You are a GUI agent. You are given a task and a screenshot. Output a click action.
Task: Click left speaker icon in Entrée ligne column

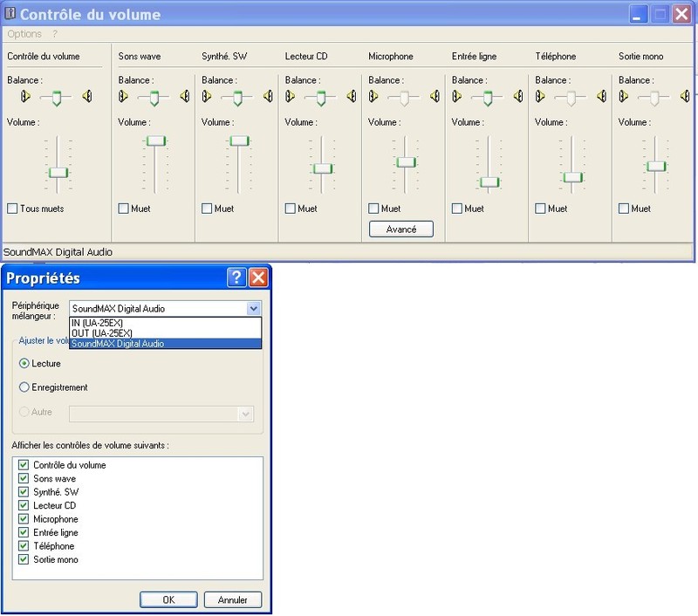click(457, 97)
